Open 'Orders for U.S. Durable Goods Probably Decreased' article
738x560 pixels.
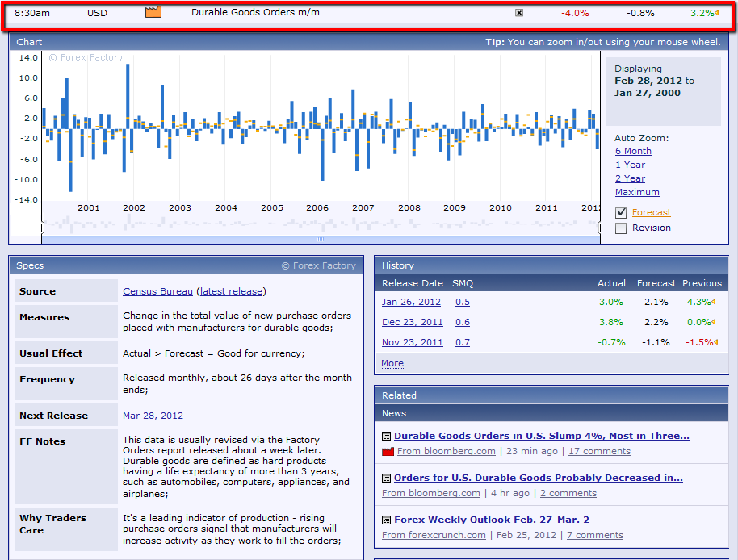click(539, 478)
